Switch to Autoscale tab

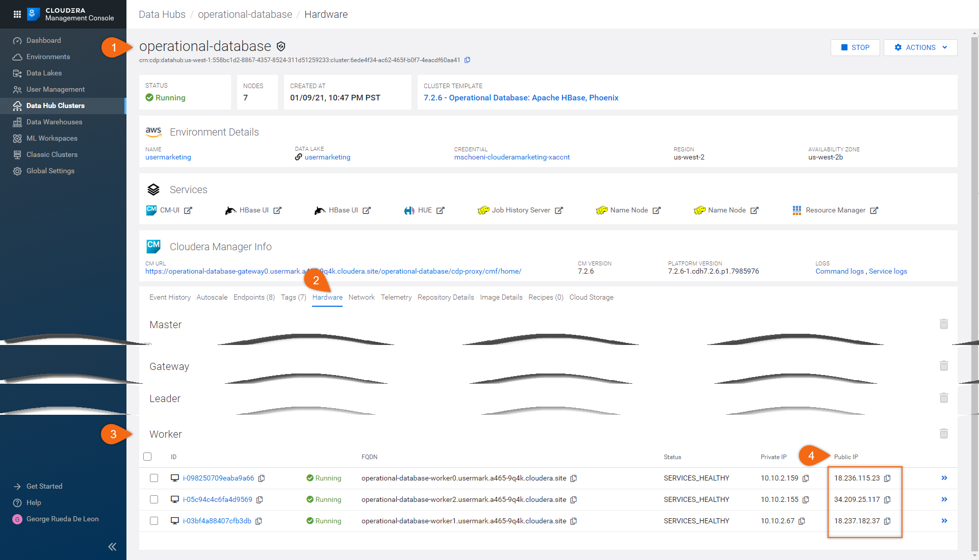(x=212, y=298)
